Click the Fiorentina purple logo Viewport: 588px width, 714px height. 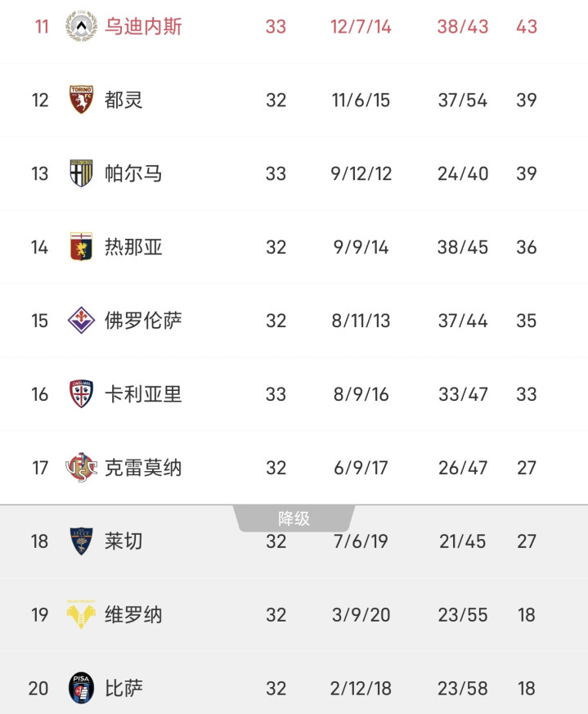point(81,321)
